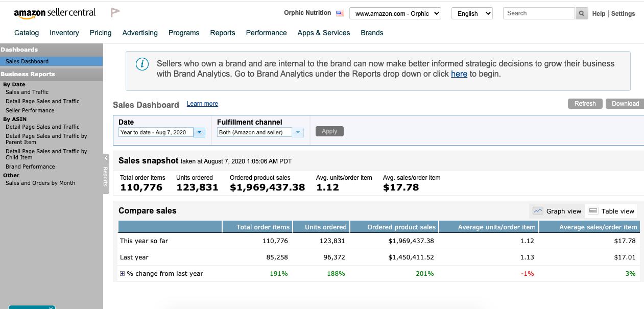Click the Total order items column header
The height and width of the screenshot is (309, 644).
coord(257,227)
